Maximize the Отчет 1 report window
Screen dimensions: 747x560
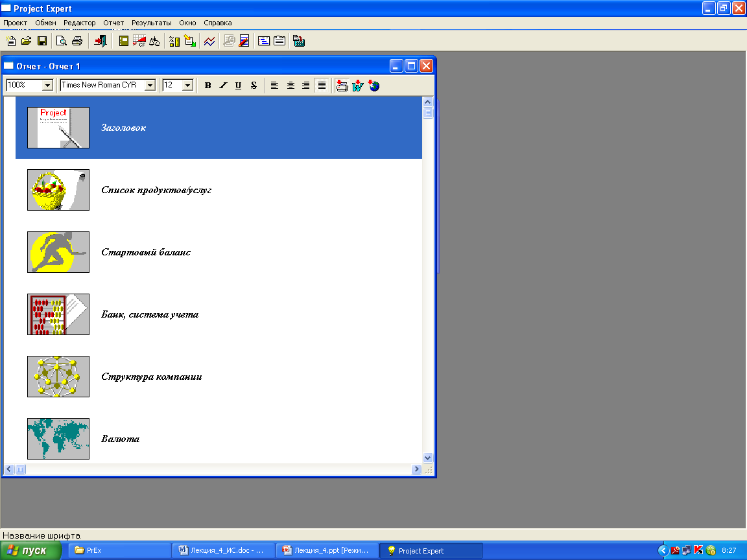point(411,65)
